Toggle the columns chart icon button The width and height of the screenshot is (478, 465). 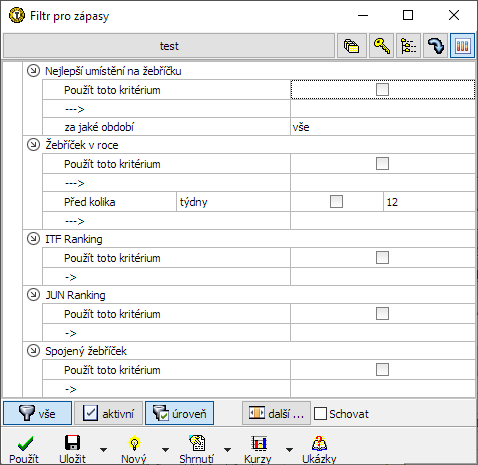click(462, 46)
